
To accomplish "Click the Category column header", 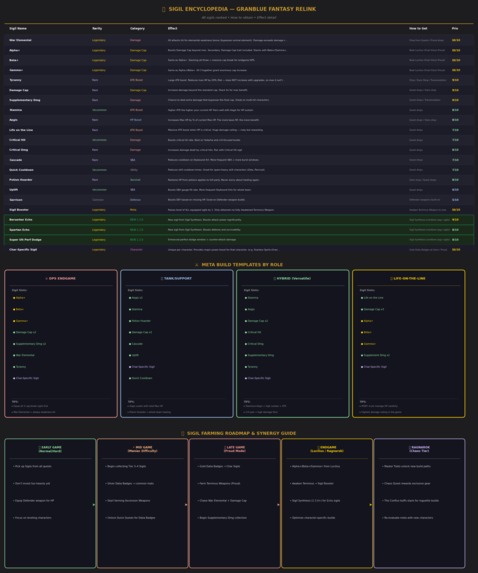I will point(137,29).
